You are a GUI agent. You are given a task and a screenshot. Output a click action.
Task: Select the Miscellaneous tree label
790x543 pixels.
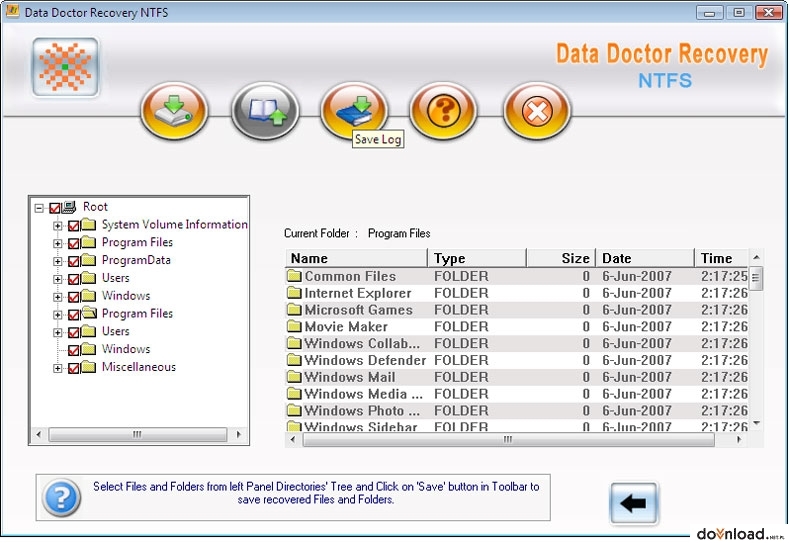pyautogui.click(x=139, y=367)
